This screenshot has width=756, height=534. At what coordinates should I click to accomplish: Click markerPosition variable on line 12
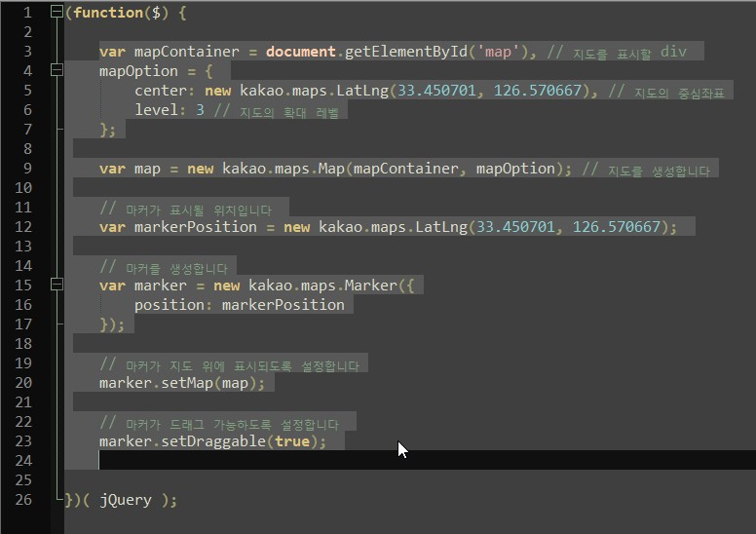(x=195, y=227)
